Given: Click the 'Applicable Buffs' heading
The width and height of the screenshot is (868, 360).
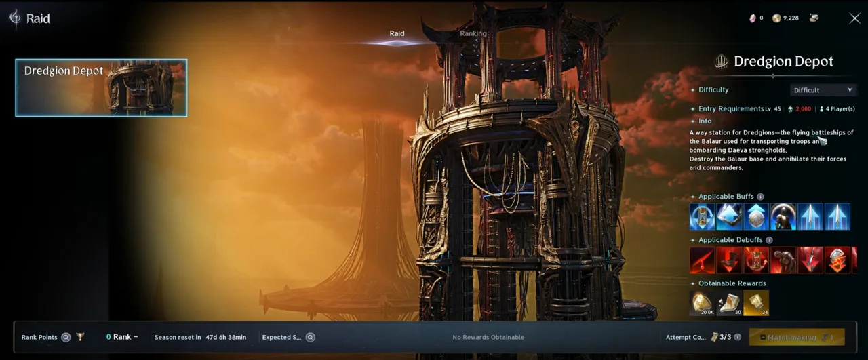Looking at the screenshot, I should point(726,197).
